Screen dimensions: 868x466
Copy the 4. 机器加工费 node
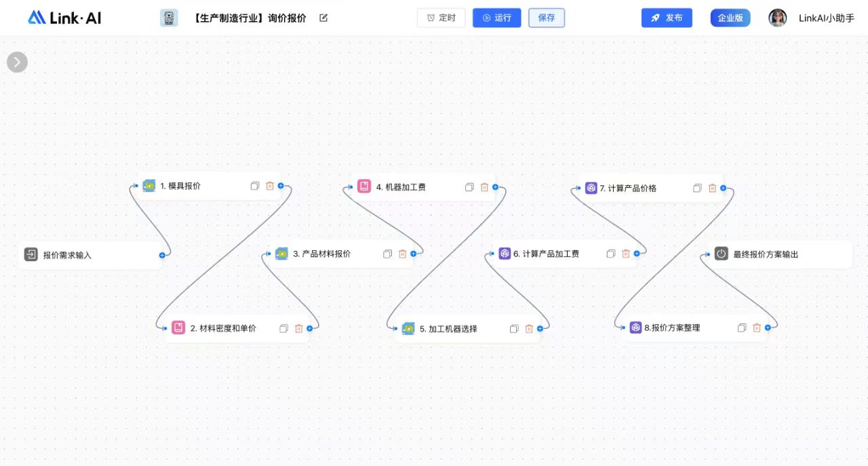pos(469,187)
